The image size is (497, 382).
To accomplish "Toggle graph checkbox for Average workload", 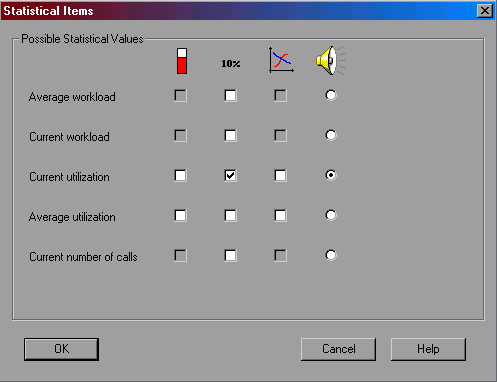I will click(x=280, y=96).
